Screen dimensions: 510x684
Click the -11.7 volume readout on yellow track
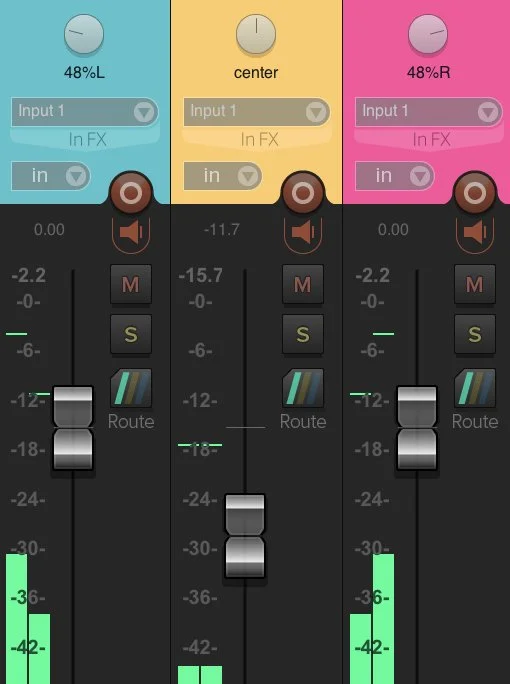(222, 229)
